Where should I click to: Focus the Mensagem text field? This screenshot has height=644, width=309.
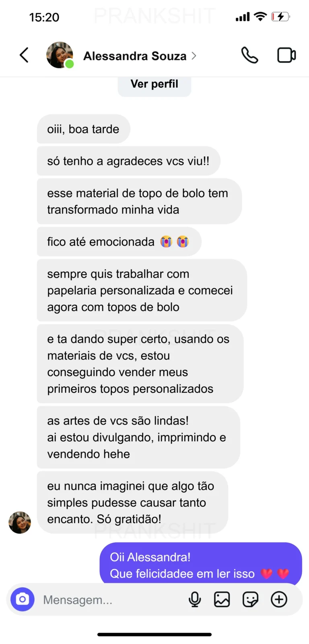point(109,600)
